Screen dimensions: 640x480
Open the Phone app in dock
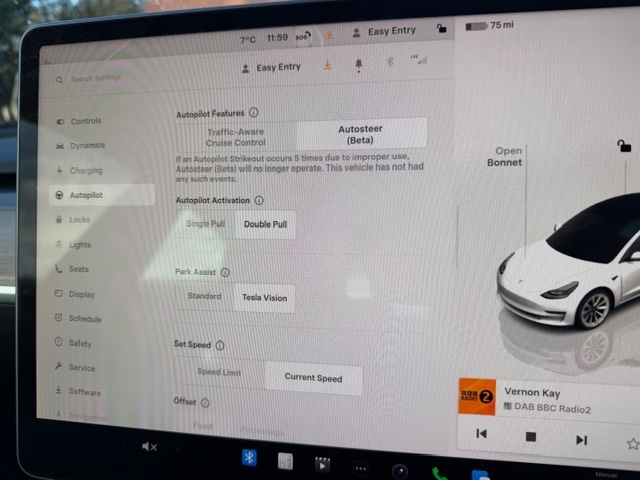[x=439, y=474]
